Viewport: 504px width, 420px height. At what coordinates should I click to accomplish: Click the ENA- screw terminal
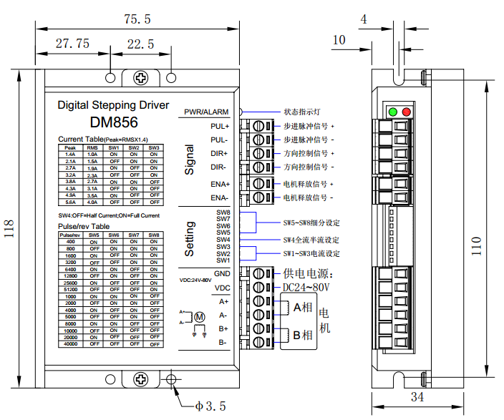click(258, 197)
